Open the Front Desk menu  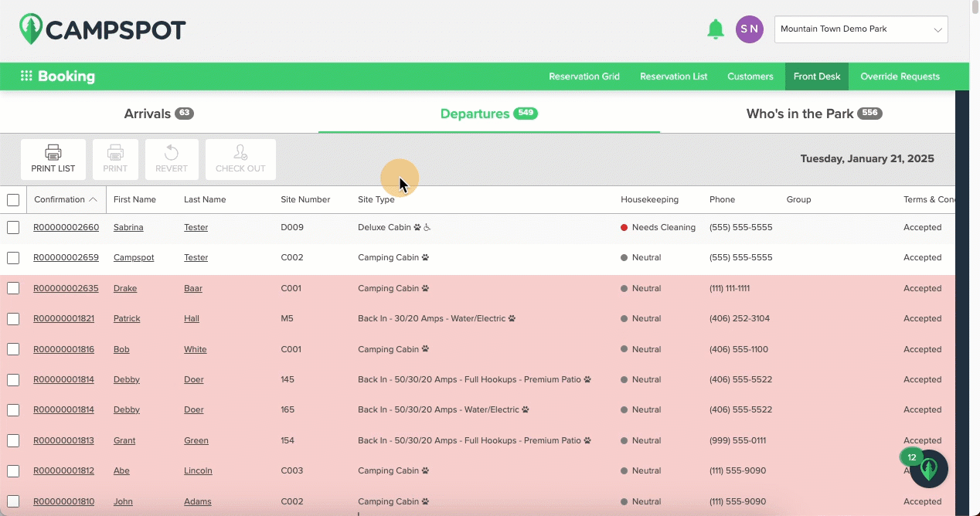click(817, 76)
